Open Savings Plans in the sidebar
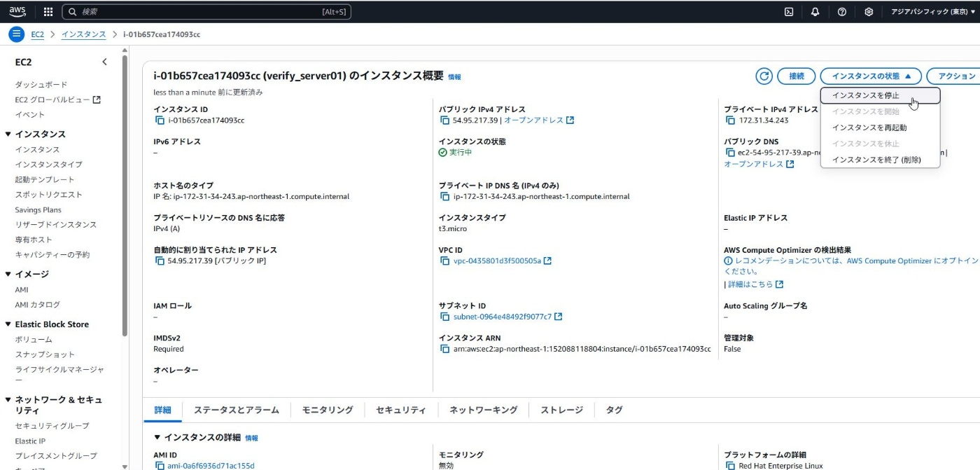 click(38, 209)
